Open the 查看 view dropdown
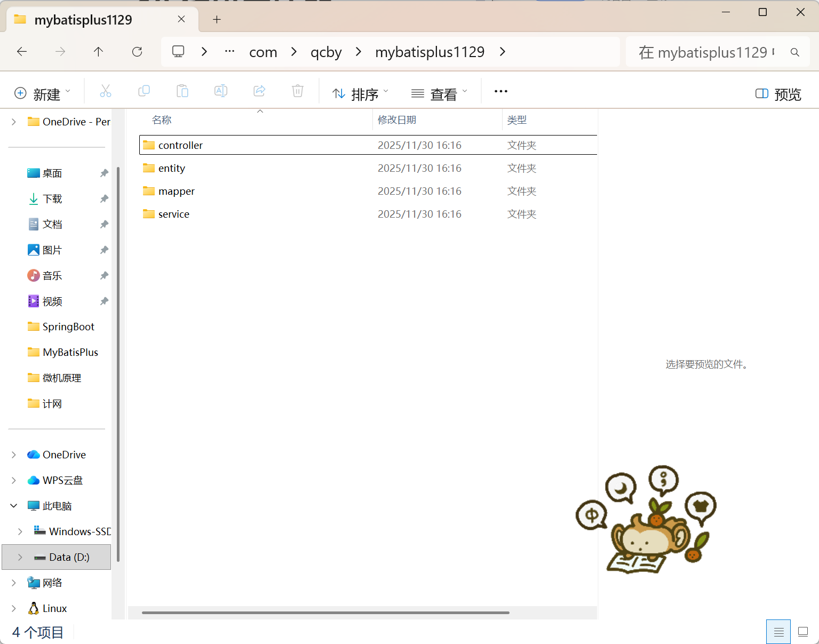Screen dimensions: 819x644 (439, 94)
